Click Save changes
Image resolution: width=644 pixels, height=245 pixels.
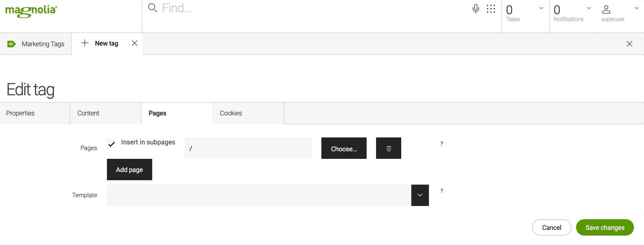(x=605, y=228)
